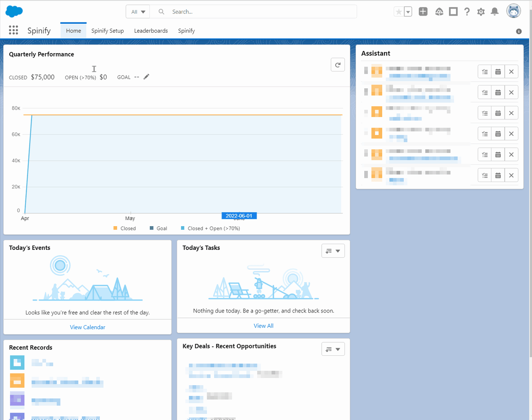Viewport: 532px width, 420px height.
Task: Click the Salesforce cloud logo
Action: (14, 11)
